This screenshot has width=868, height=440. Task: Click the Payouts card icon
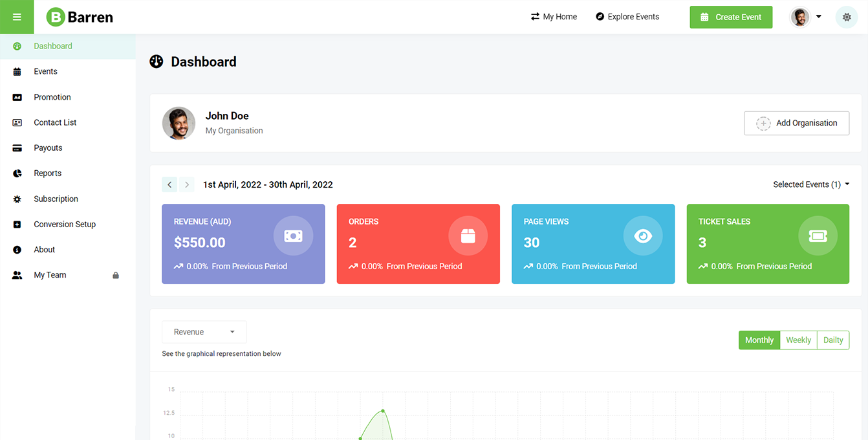tap(17, 148)
